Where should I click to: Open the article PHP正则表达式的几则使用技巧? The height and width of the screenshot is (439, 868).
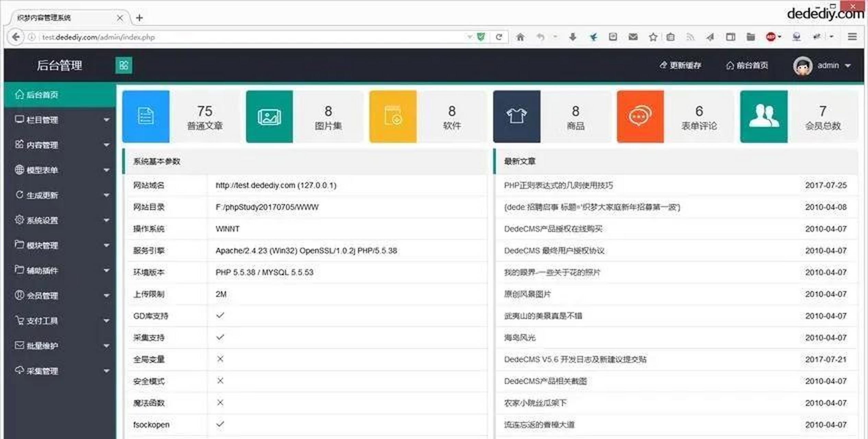click(x=558, y=185)
